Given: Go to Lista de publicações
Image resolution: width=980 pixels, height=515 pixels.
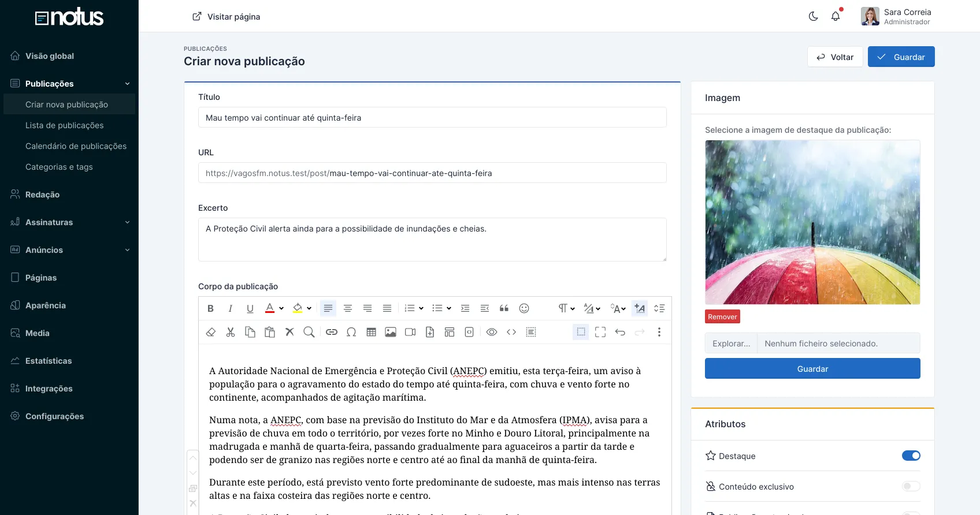Looking at the screenshot, I should click(x=65, y=125).
